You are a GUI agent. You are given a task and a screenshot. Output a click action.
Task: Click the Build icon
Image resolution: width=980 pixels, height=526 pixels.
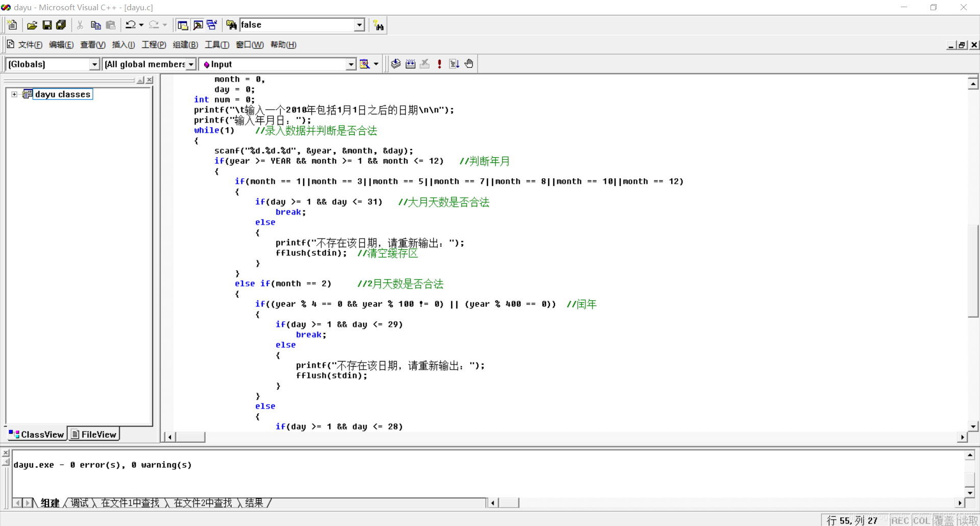(x=410, y=64)
